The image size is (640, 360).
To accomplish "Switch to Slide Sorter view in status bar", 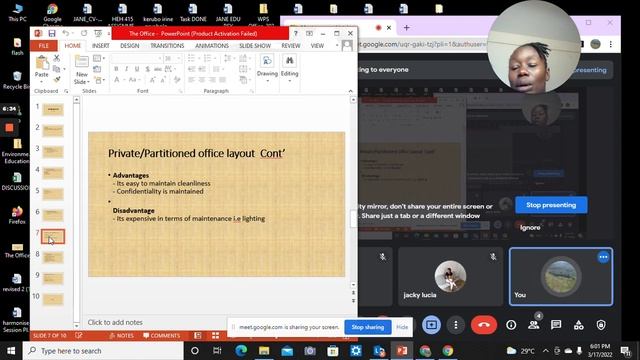I will click(x=216, y=336).
